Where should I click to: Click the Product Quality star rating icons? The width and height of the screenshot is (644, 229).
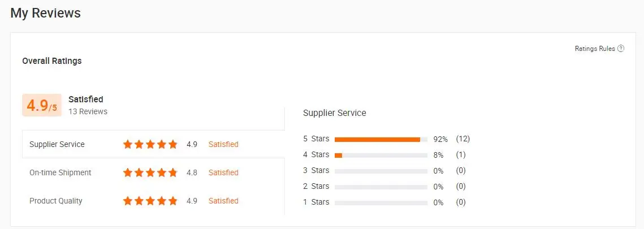tap(150, 201)
